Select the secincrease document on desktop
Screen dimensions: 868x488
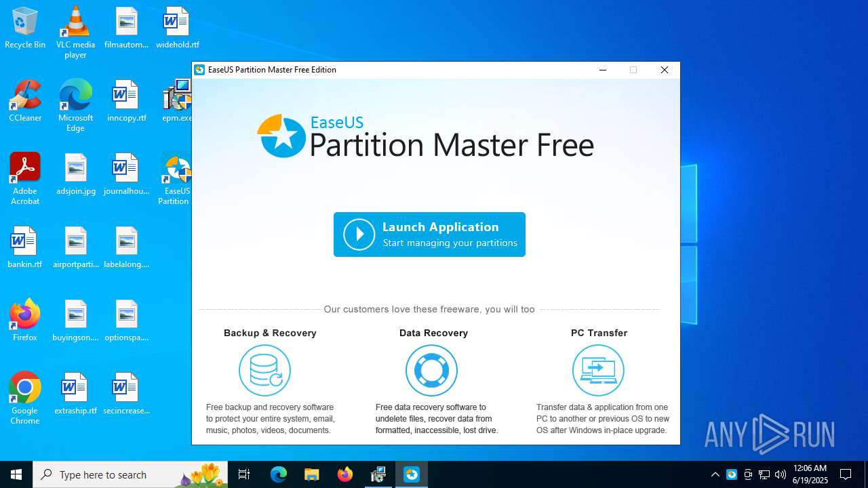pos(126,394)
